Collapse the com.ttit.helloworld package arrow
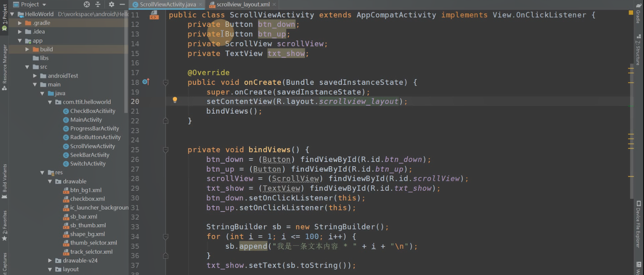The image size is (644, 275). point(50,102)
